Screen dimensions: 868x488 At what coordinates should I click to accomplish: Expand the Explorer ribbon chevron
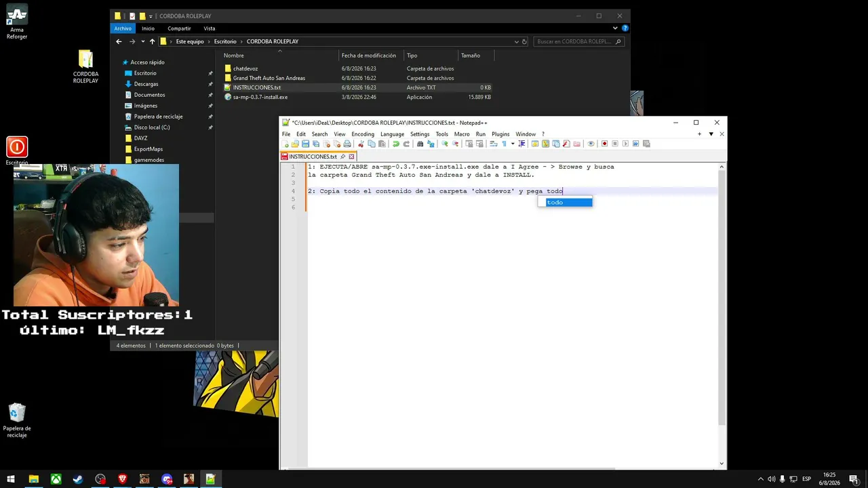coord(616,28)
